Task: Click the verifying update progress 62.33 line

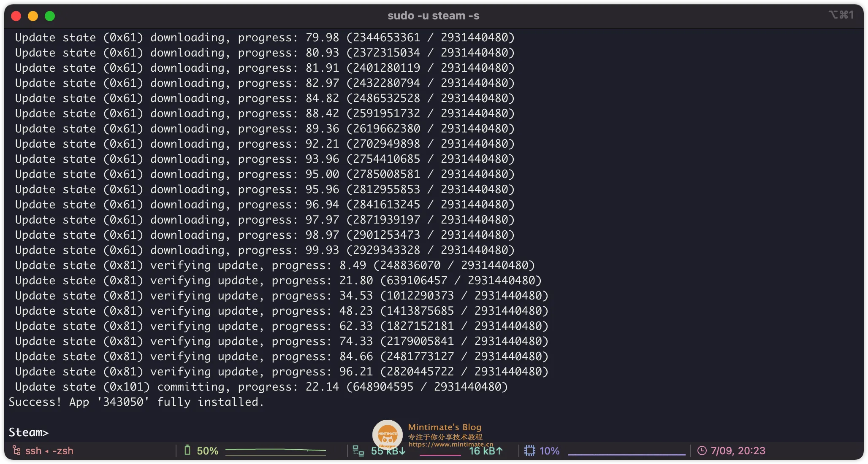Action: click(x=282, y=326)
